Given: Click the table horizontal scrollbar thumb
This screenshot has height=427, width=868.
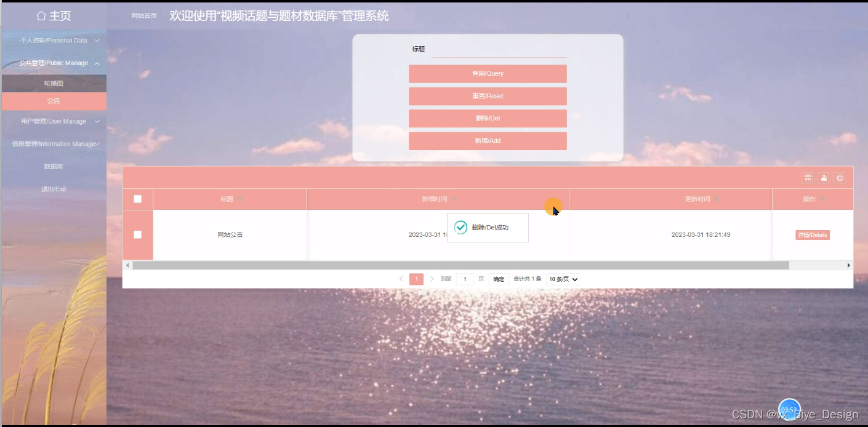Looking at the screenshot, I should coord(460,265).
